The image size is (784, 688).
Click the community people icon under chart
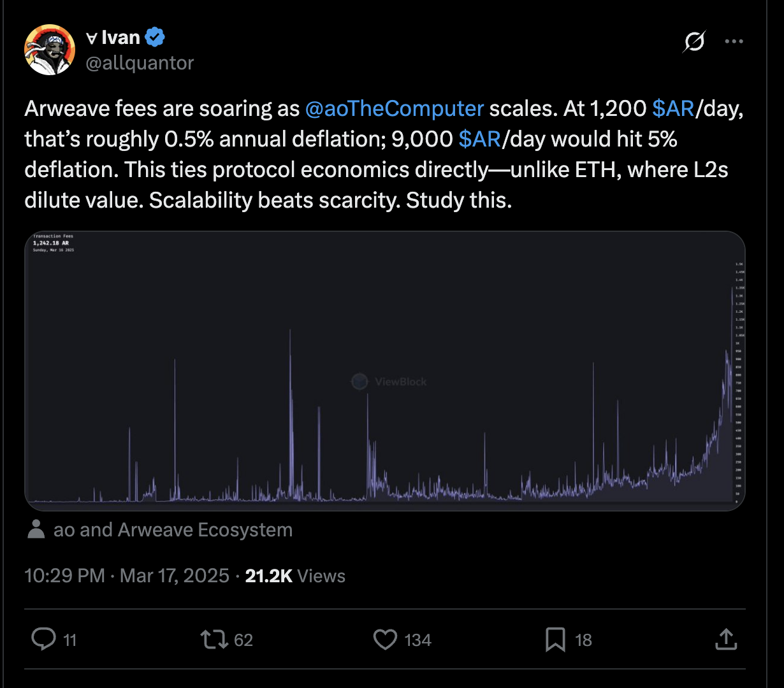click(x=36, y=529)
